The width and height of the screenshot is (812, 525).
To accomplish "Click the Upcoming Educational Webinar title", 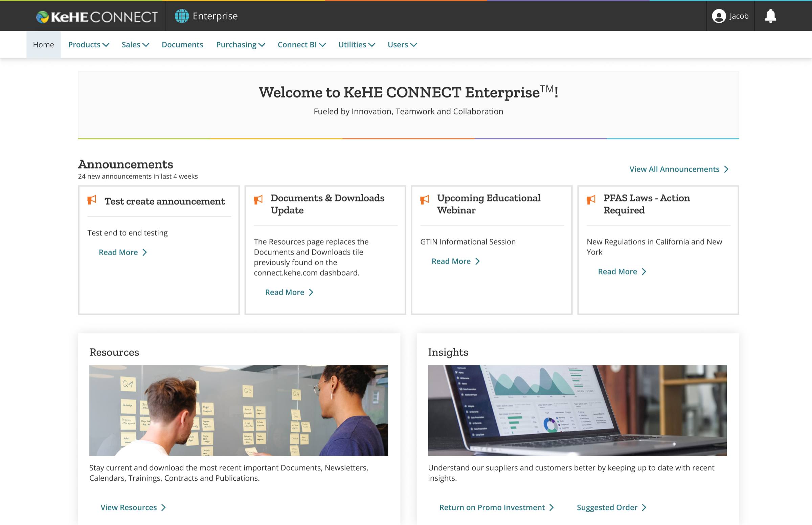I will (x=489, y=204).
